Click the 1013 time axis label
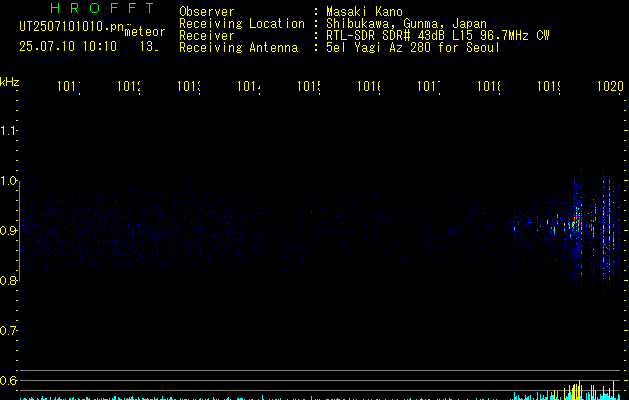Screen dimensions: 629x400 coord(189,86)
